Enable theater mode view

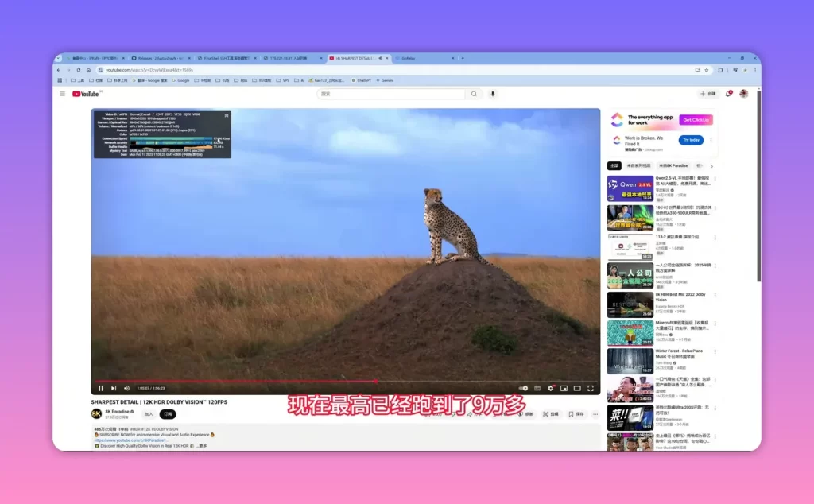[x=577, y=388]
